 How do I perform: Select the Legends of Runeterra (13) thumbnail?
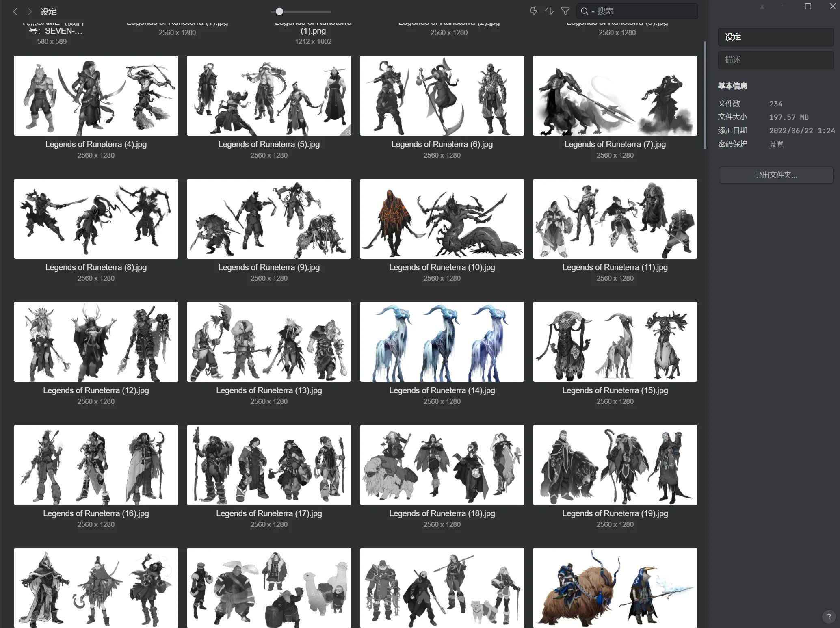click(269, 342)
